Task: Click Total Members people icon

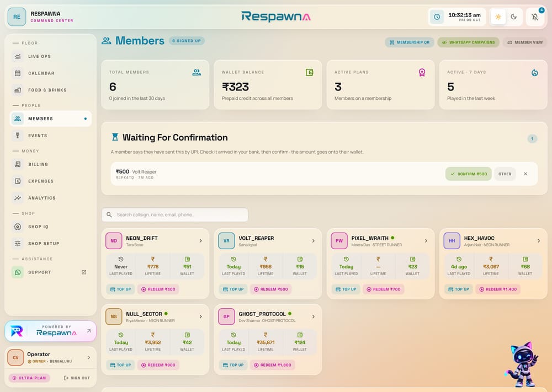Action: click(197, 72)
